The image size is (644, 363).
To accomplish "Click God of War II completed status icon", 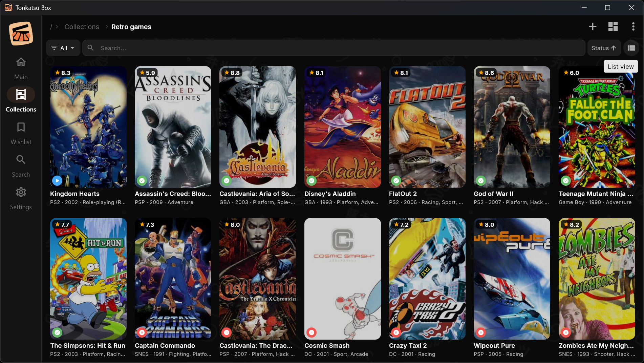I will click(x=481, y=181).
